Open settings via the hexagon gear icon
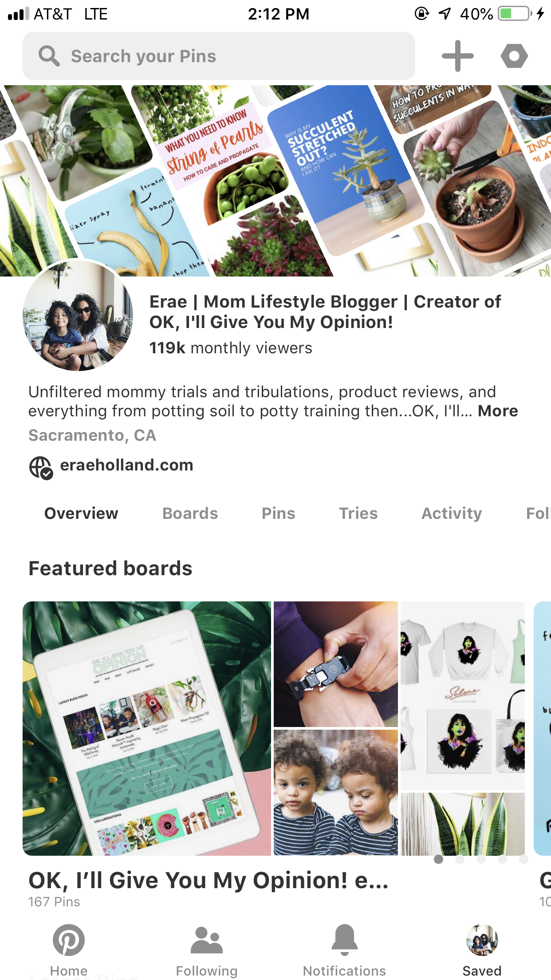The image size is (551, 980). tap(514, 56)
